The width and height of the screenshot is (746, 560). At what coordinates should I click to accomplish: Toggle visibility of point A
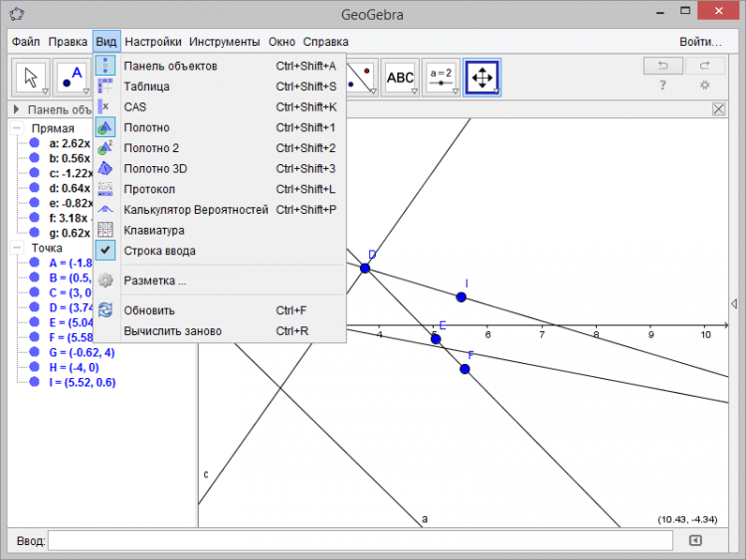[34, 263]
